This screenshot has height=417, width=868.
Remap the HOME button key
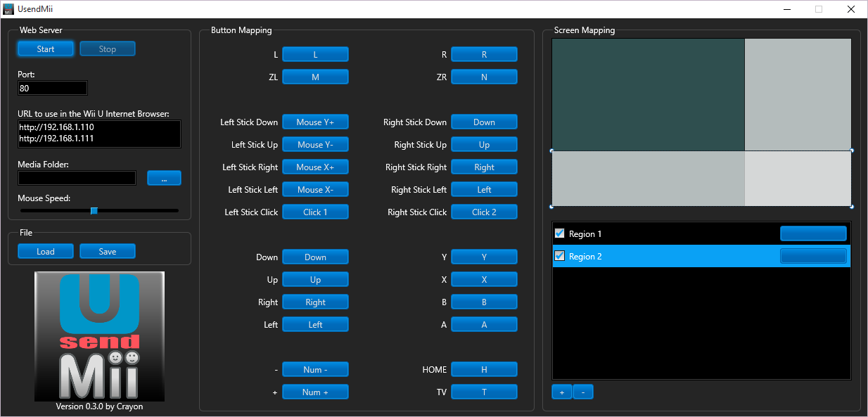484,369
